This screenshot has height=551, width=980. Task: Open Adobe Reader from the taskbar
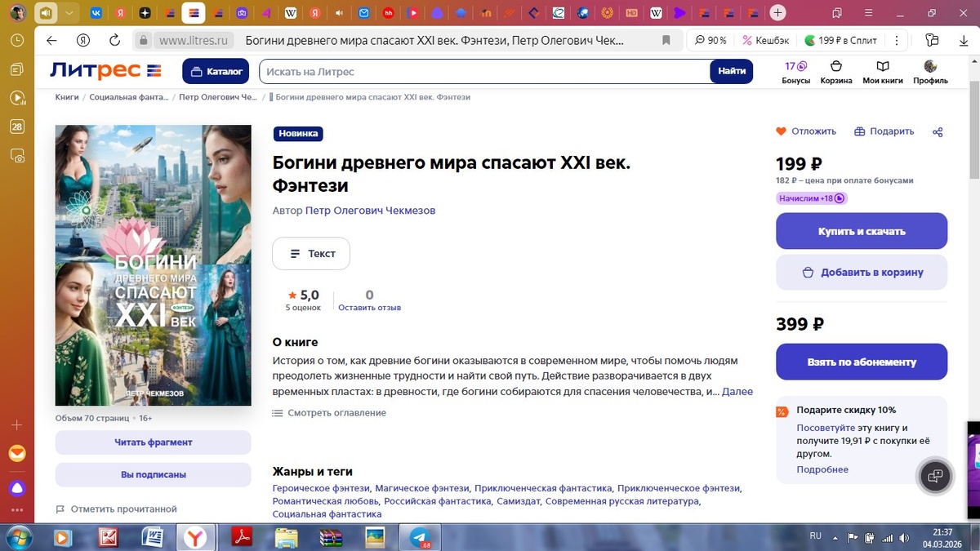pyautogui.click(x=243, y=537)
